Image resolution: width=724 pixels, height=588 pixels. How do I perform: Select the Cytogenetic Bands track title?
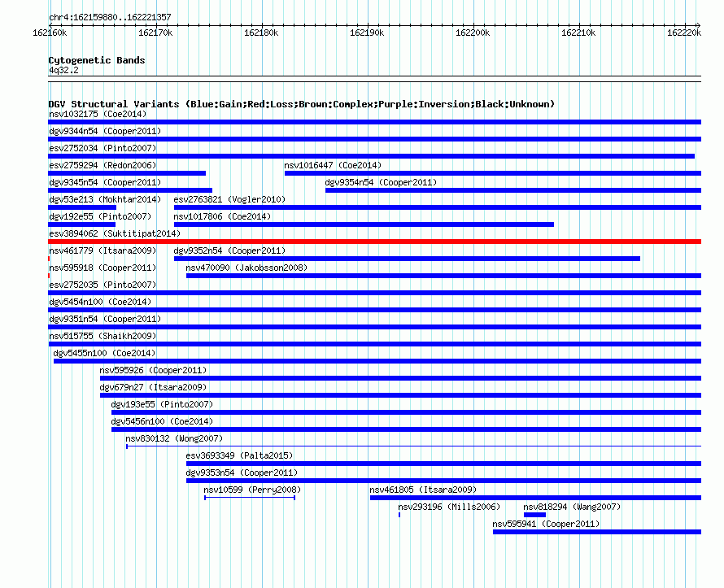click(97, 60)
